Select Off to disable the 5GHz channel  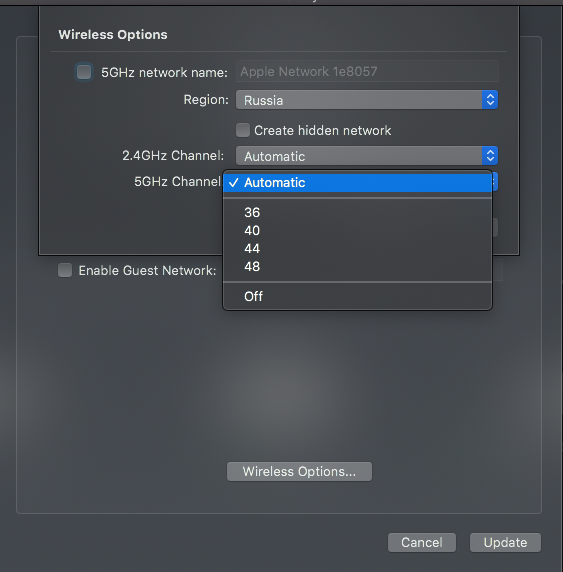(x=358, y=296)
